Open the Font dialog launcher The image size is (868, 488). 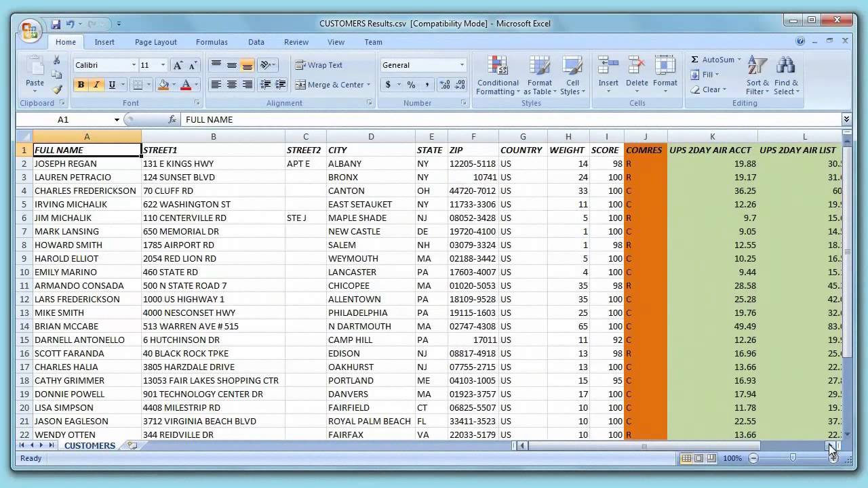(x=197, y=103)
